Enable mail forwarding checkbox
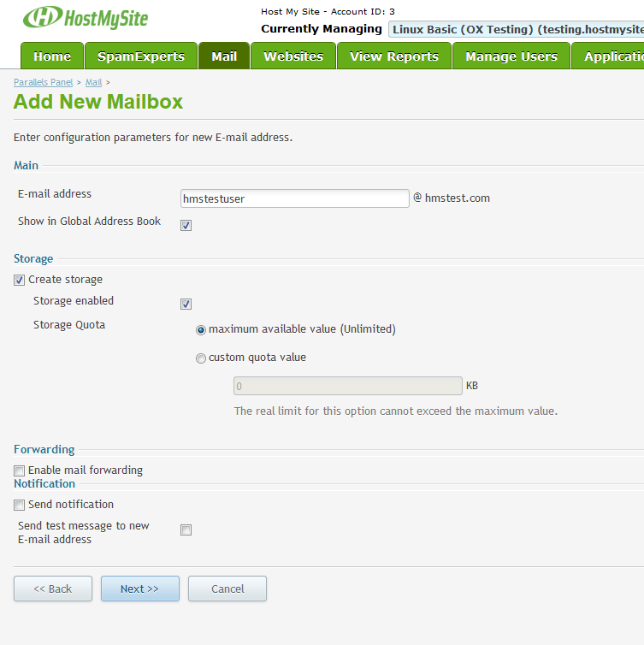This screenshot has height=645, width=644. pos(19,470)
